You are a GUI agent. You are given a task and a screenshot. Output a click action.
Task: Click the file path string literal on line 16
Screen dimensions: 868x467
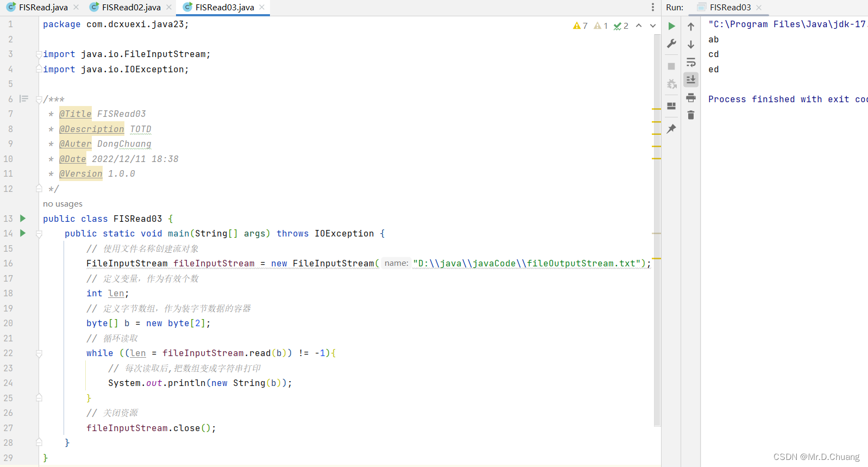526,263
